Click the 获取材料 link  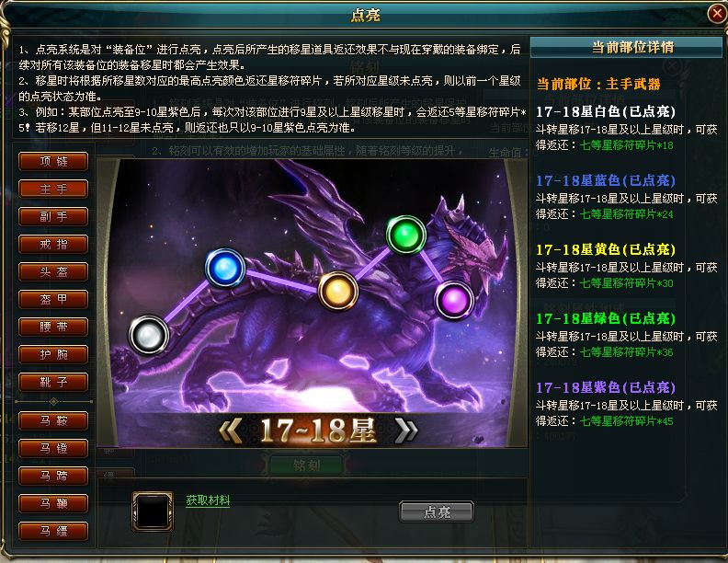coord(208,500)
